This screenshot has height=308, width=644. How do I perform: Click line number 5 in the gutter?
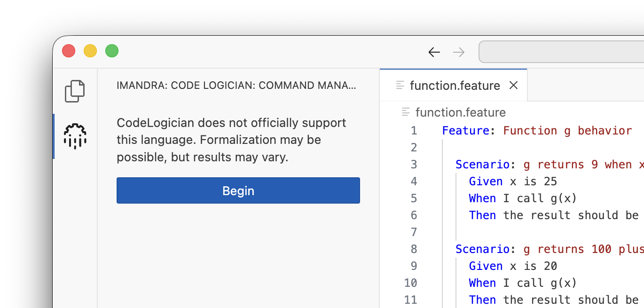pos(414,198)
